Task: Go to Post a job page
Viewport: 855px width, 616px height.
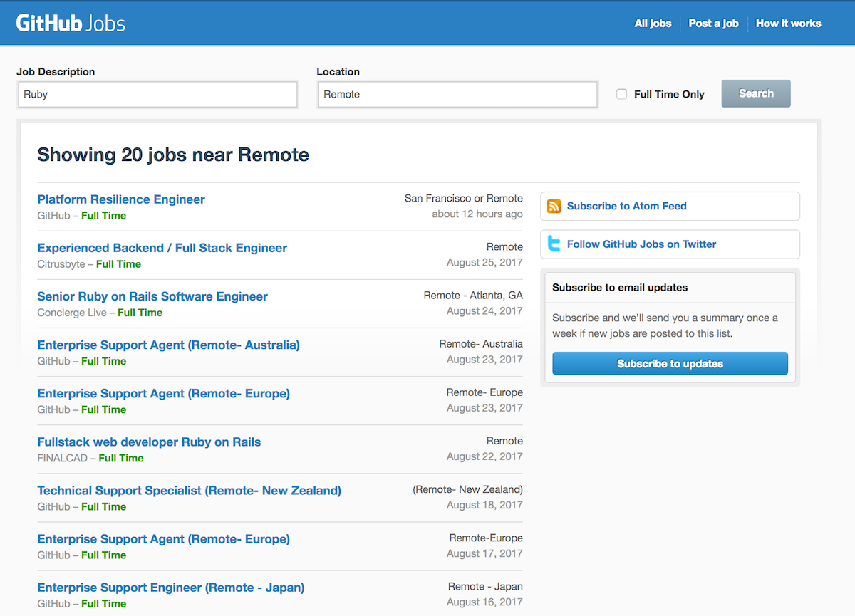Action: pyautogui.click(x=713, y=24)
